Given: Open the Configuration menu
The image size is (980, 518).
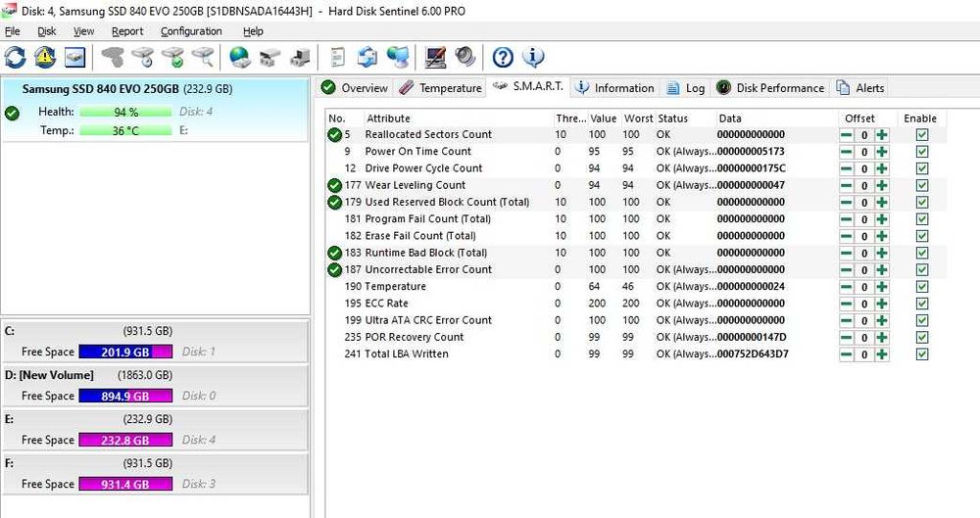Looking at the screenshot, I should click(x=191, y=31).
